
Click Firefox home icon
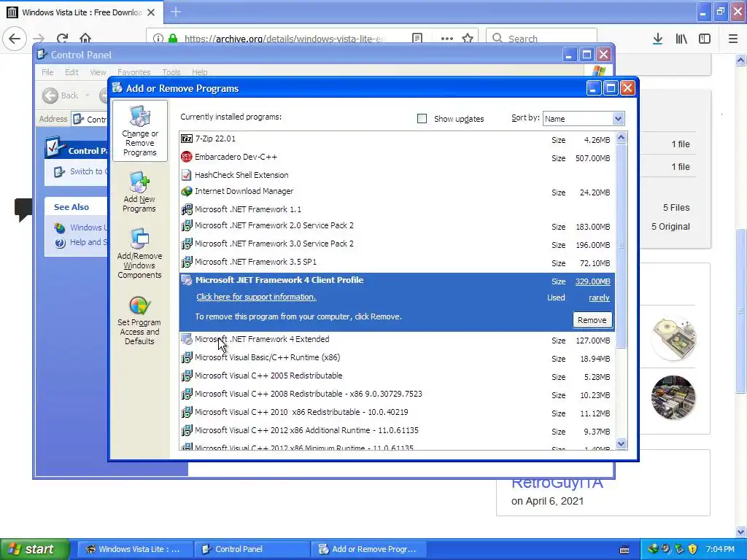pyautogui.click(x=85, y=39)
